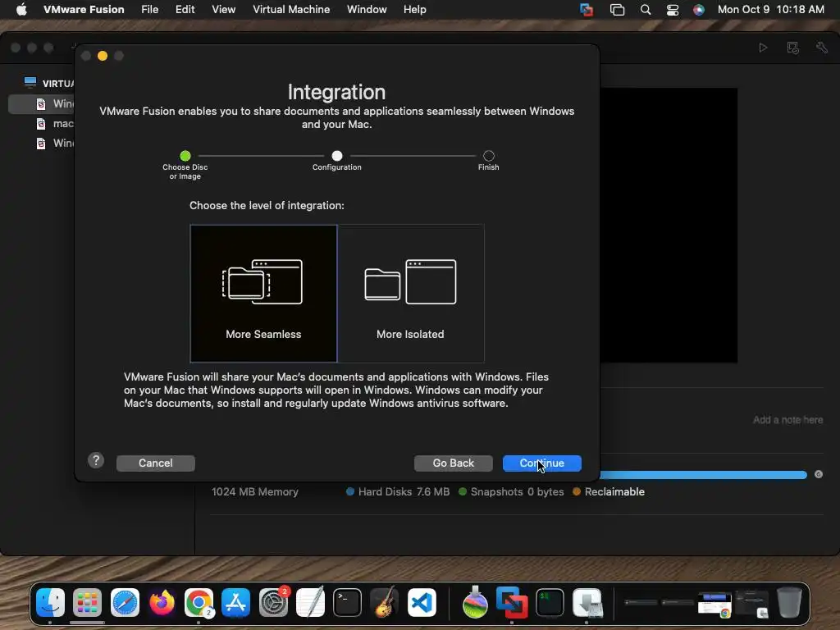Click the Finish step indicator
This screenshot has width=840, height=630.
489,156
